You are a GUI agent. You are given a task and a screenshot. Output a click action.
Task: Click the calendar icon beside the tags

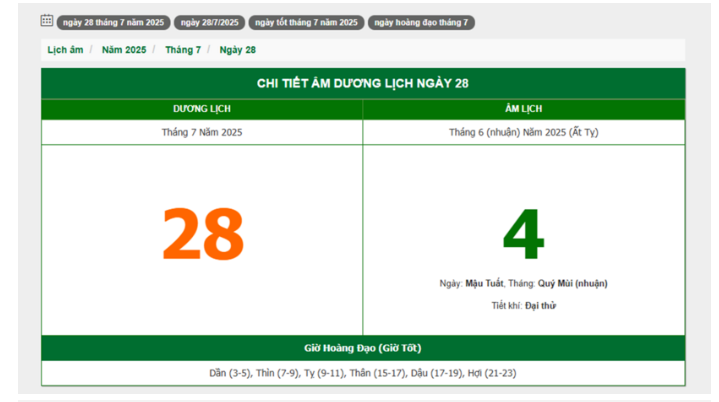tap(47, 21)
